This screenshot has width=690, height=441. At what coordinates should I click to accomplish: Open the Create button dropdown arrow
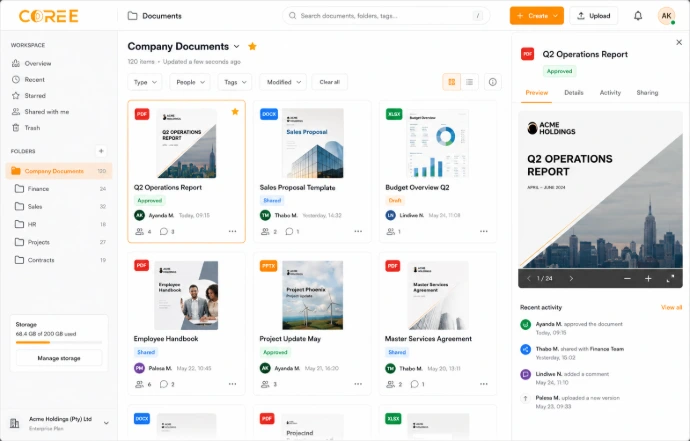pos(555,16)
